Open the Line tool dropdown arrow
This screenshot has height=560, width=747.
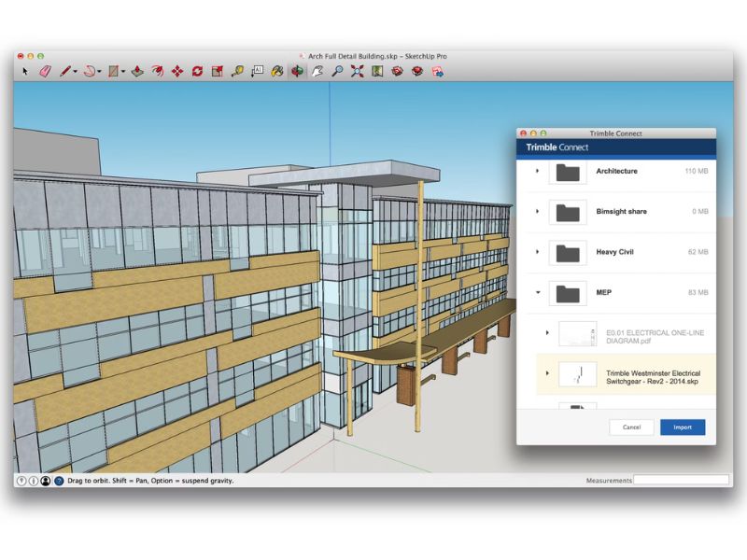point(76,72)
